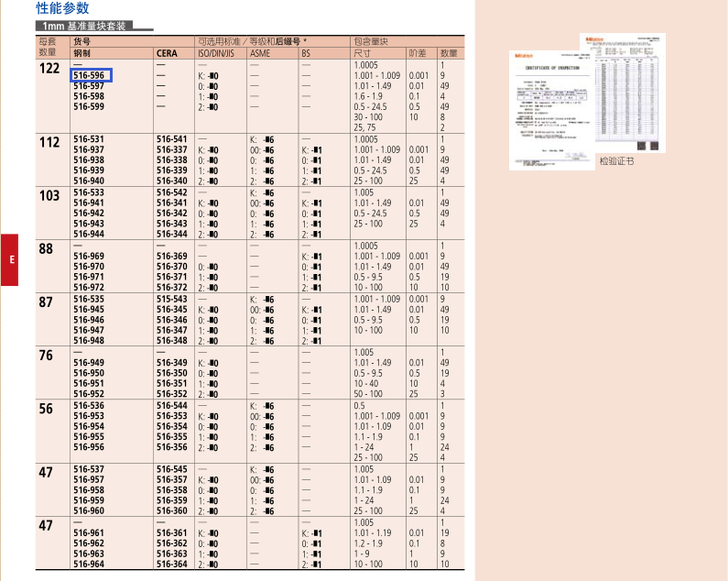This screenshot has height=581, width=728.
Task: Click the 1mm 基准量块套装 title bar
Action: 84,26
